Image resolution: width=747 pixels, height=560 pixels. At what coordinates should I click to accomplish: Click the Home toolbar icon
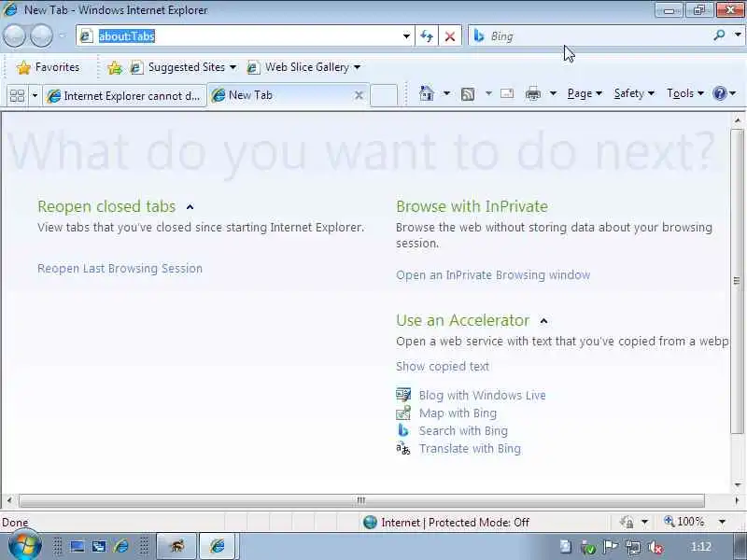(x=427, y=93)
